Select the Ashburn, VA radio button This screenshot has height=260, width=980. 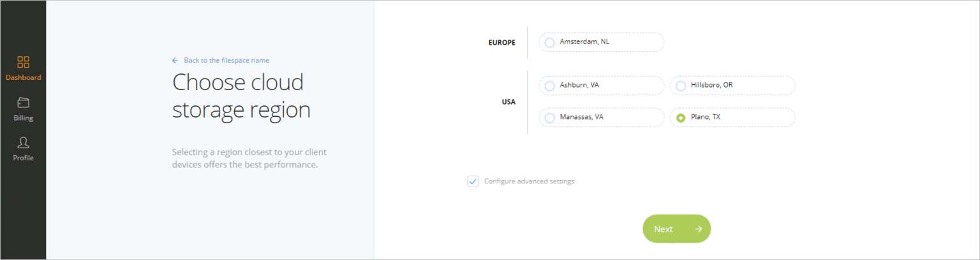click(549, 86)
